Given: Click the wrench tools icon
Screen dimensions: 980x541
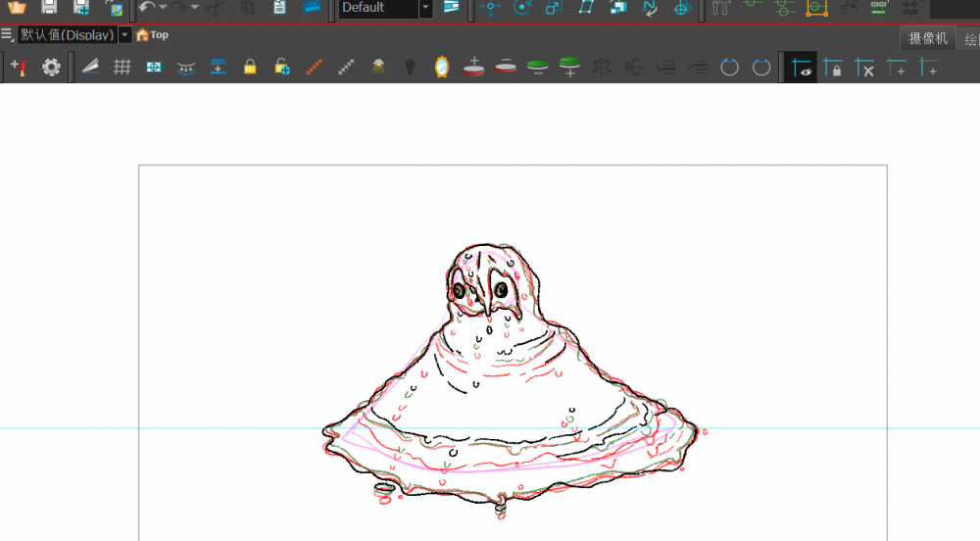Looking at the screenshot, I should tap(721, 8).
